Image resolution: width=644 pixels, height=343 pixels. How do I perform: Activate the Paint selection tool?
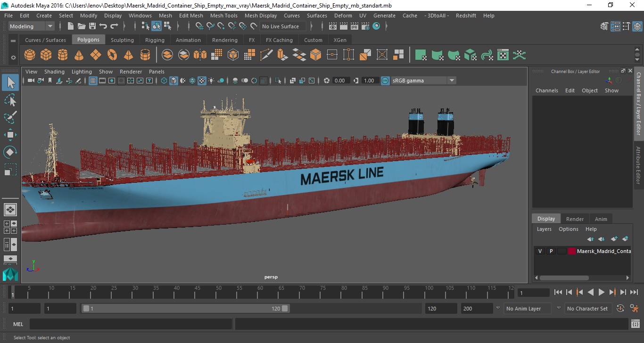[x=10, y=117]
